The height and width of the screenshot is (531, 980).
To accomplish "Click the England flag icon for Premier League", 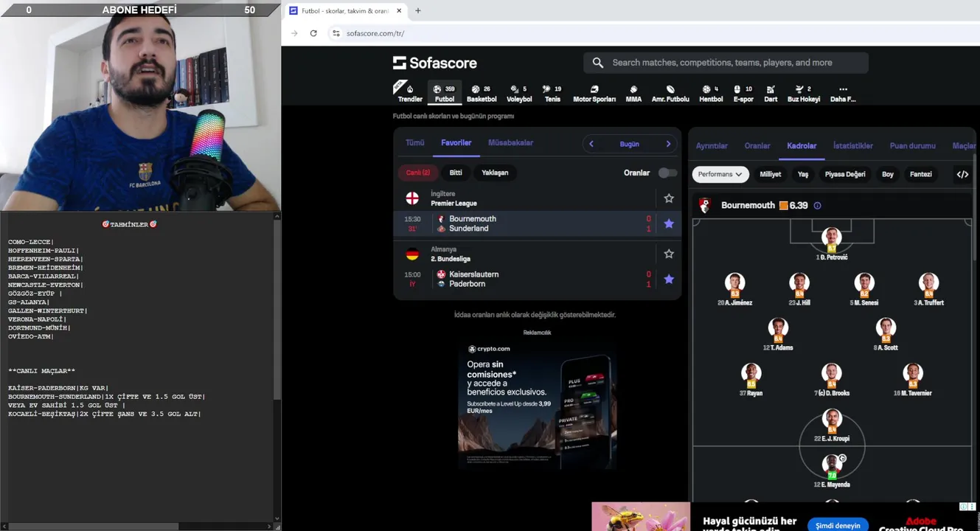I will click(x=412, y=198).
